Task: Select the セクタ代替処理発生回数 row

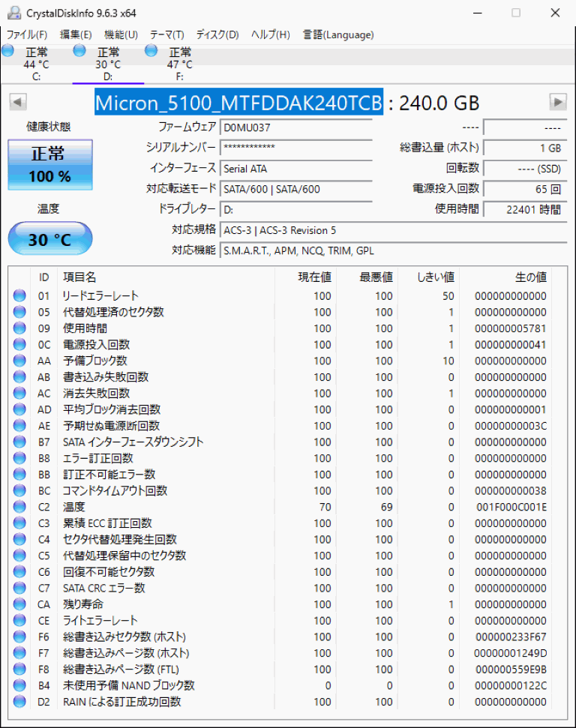Action: [x=280, y=539]
